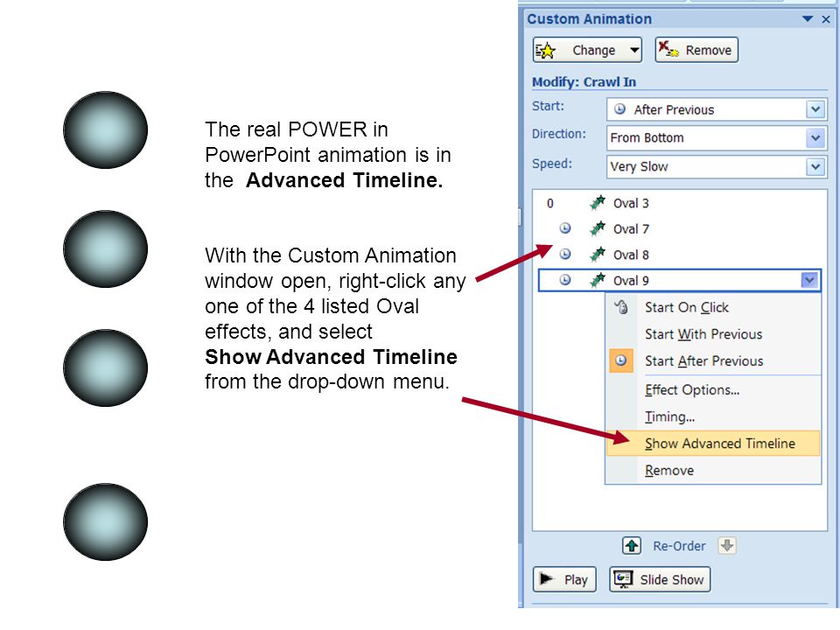The width and height of the screenshot is (840, 630).
Task: Open Effect Options from the menu
Action: click(x=713, y=390)
